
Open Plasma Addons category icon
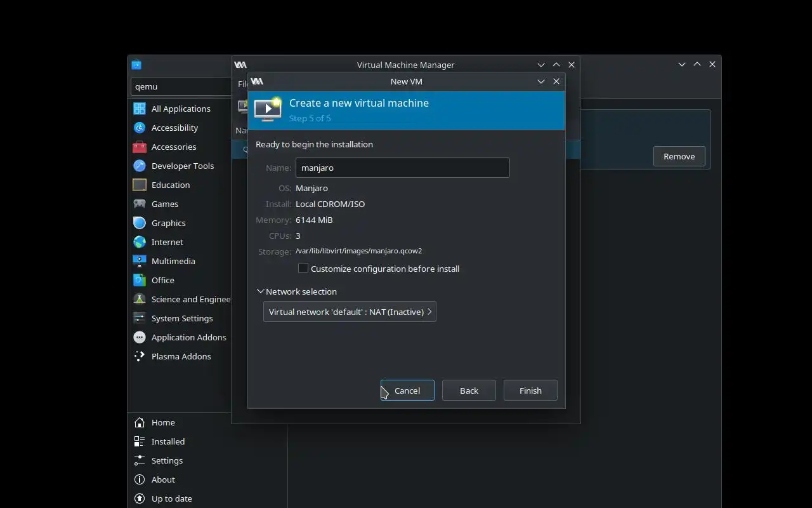click(x=140, y=356)
